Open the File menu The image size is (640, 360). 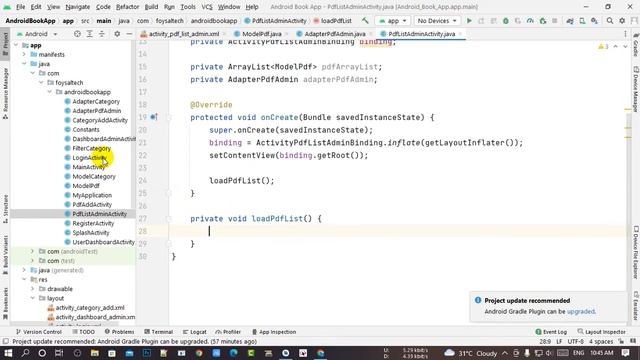[x=20, y=7]
